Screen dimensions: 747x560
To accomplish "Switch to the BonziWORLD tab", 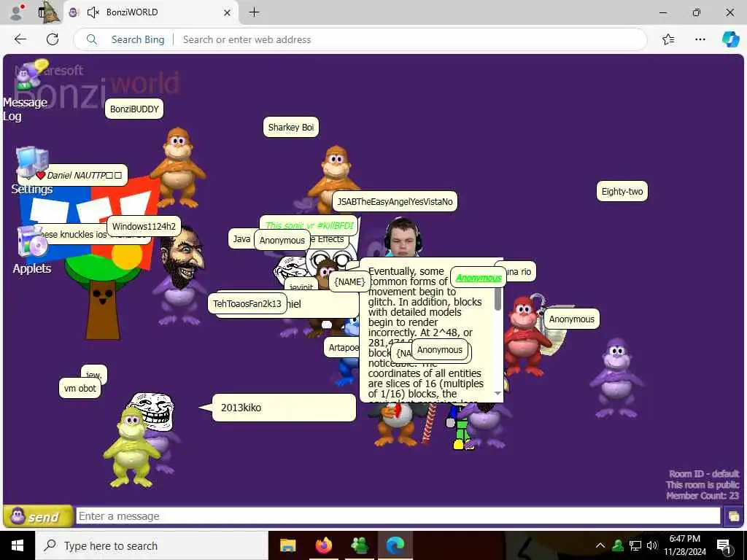I will click(x=152, y=12).
